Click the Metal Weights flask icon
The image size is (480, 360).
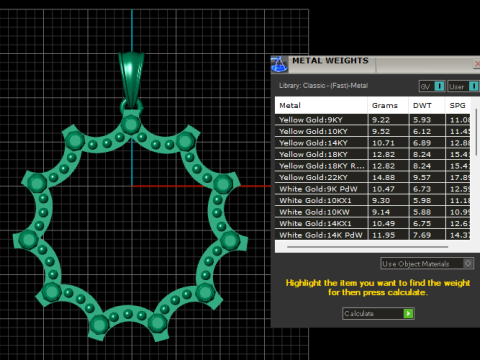(x=279, y=64)
